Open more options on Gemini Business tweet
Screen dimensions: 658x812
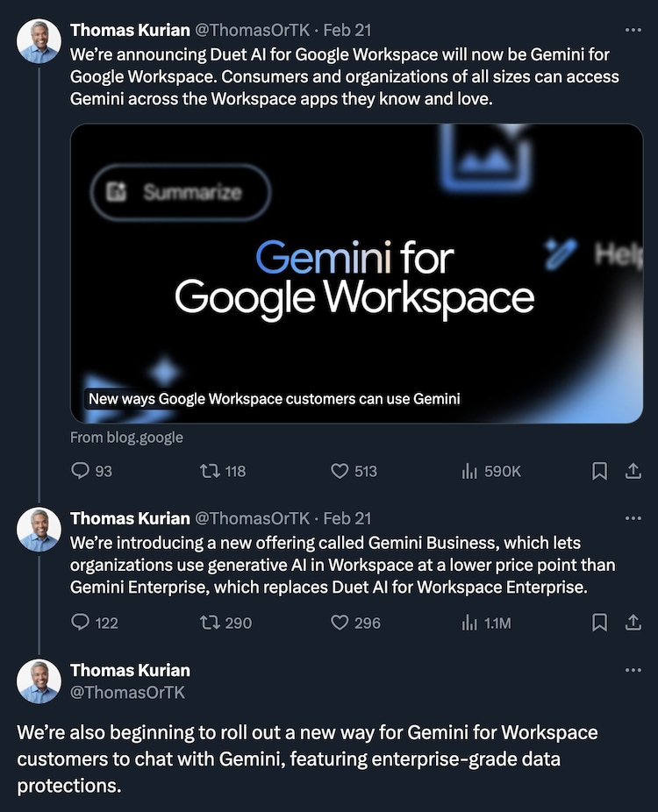633,518
